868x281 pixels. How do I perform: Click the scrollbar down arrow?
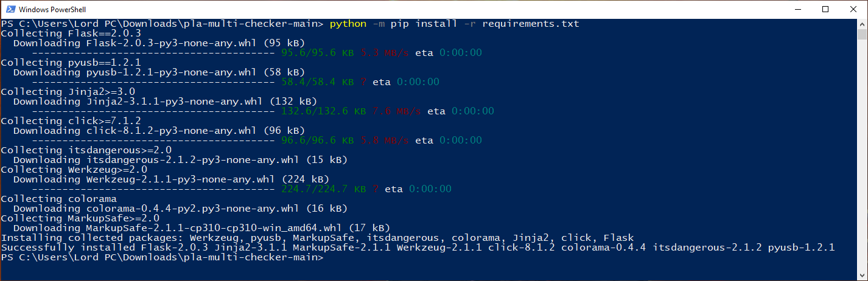tap(862, 275)
